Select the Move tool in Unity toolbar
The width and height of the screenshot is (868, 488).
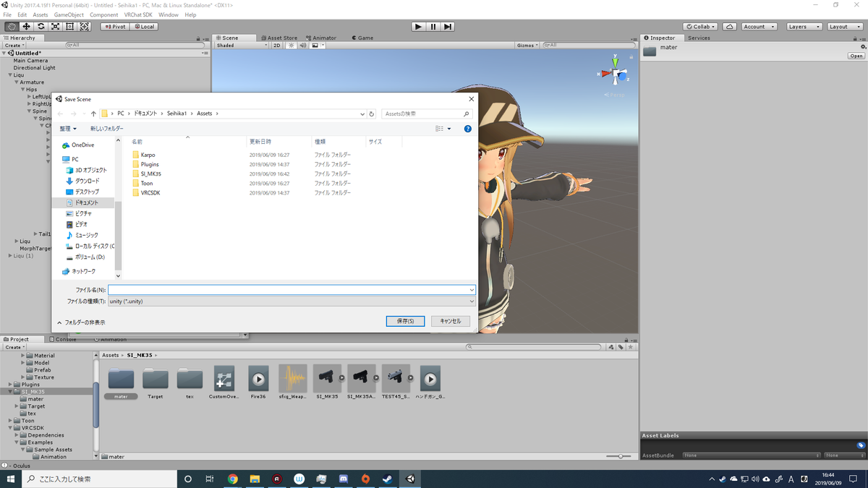tap(26, 27)
